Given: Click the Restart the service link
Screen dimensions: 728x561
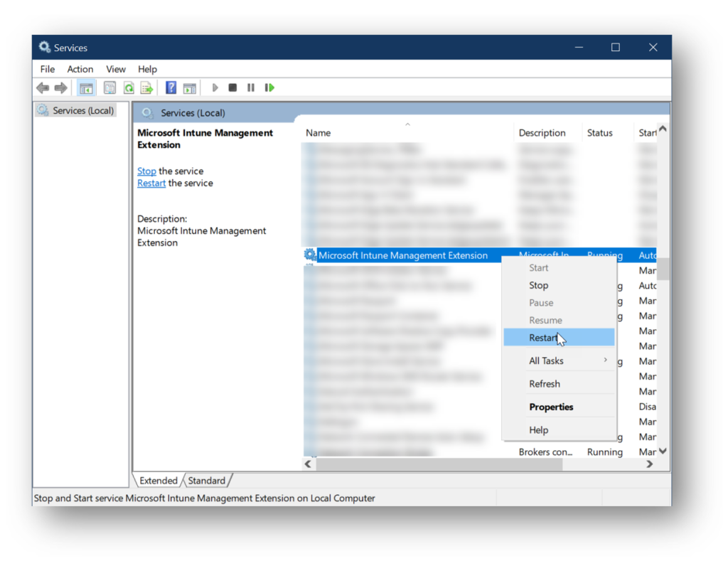Looking at the screenshot, I should point(151,183).
